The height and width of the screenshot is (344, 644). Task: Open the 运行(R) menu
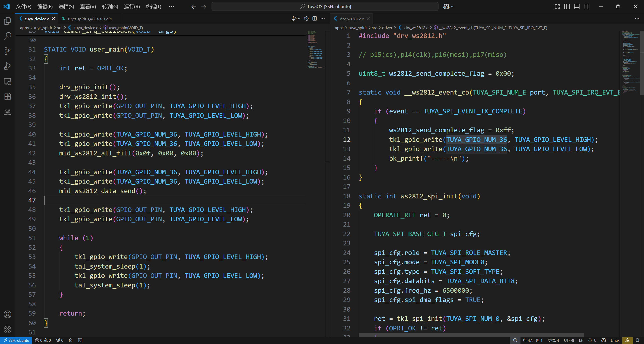[x=132, y=7]
